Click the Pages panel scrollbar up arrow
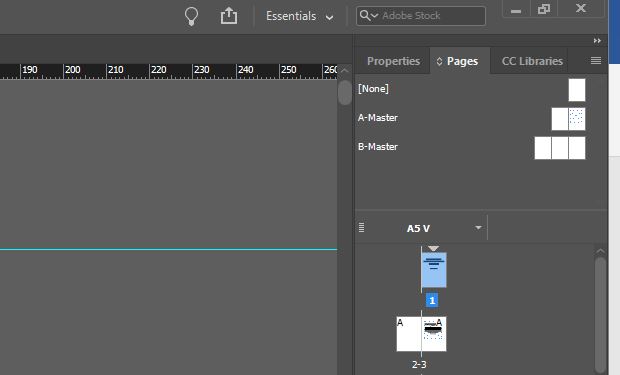The image size is (620, 375). [x=600, y=251]
